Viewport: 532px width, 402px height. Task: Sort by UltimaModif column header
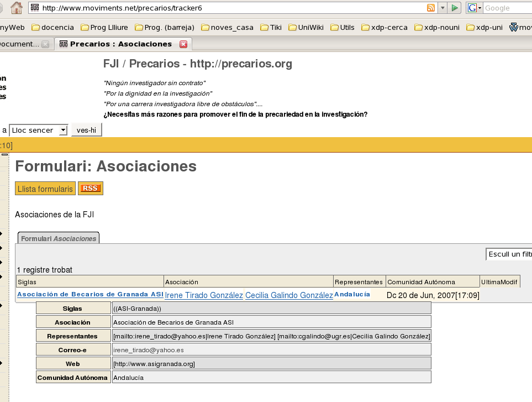[499, 282]
